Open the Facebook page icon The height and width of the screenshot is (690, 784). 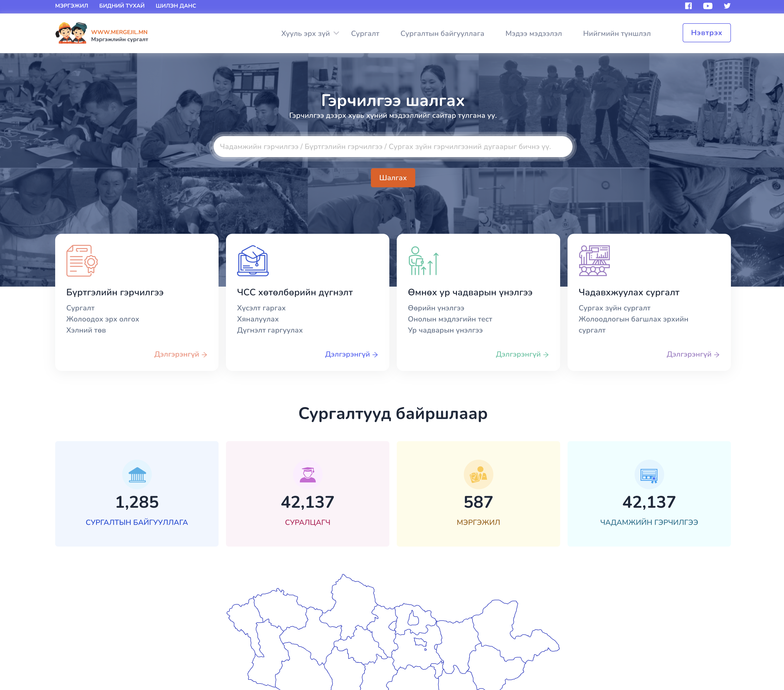(x=688, y=6)
